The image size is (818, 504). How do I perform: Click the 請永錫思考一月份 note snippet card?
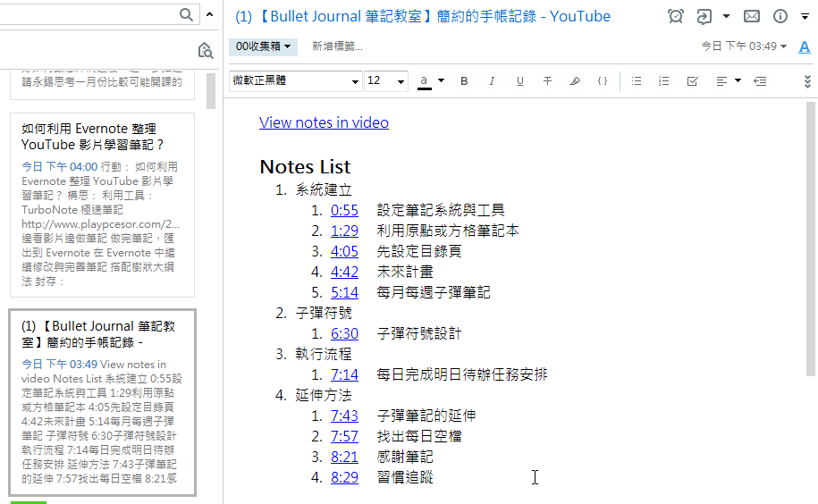click(x=102, y=83)
